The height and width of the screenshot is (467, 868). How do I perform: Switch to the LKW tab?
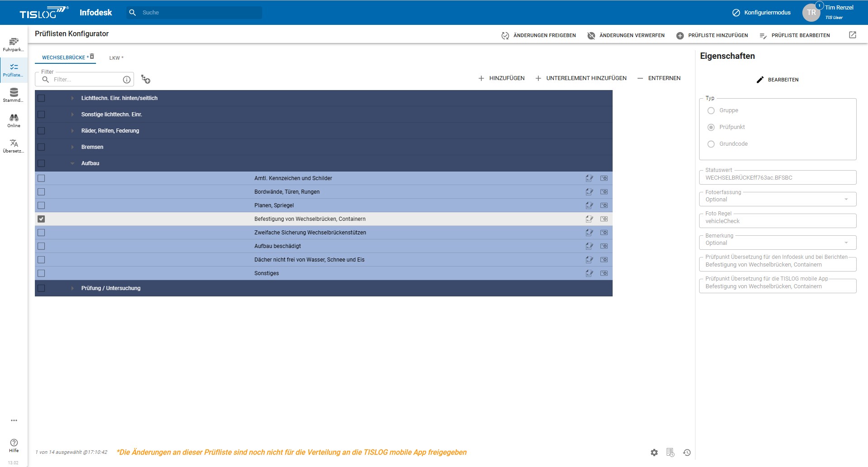(x=116, y=58)
